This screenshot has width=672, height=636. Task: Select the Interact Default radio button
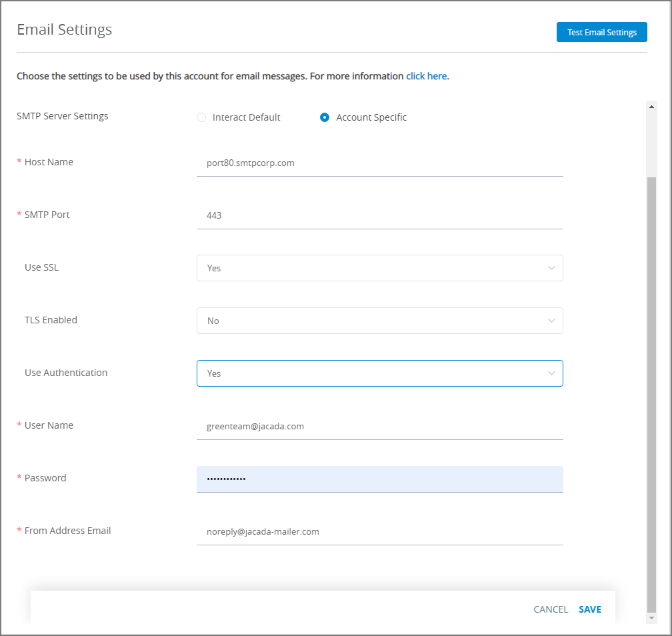coord(201,117)
